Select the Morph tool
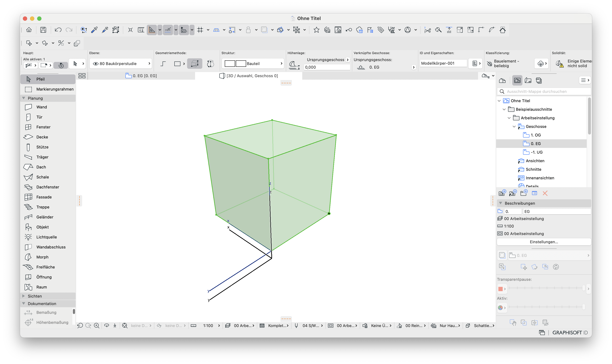The image size is (612, 364). tap(48, 257)
